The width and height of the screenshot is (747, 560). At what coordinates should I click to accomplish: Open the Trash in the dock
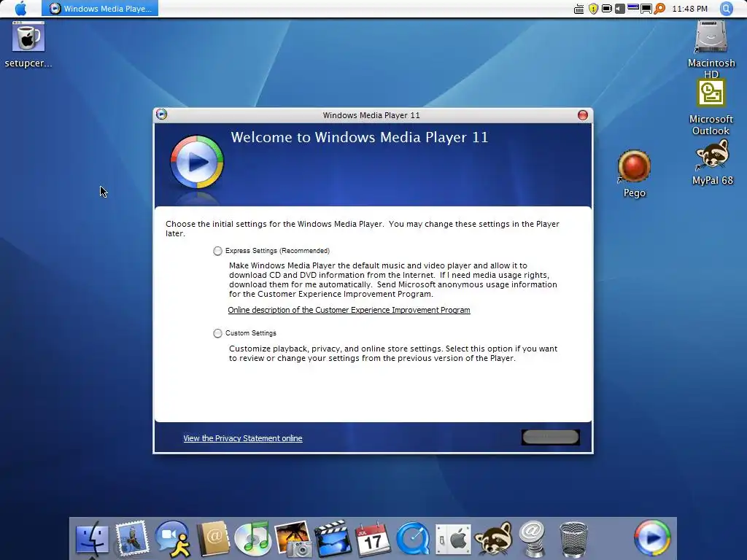[x=573, y=540]
